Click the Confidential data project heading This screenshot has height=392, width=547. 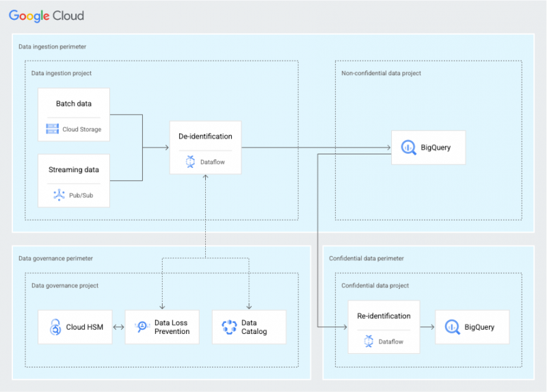pyautogui.click(x=375, y=285)
